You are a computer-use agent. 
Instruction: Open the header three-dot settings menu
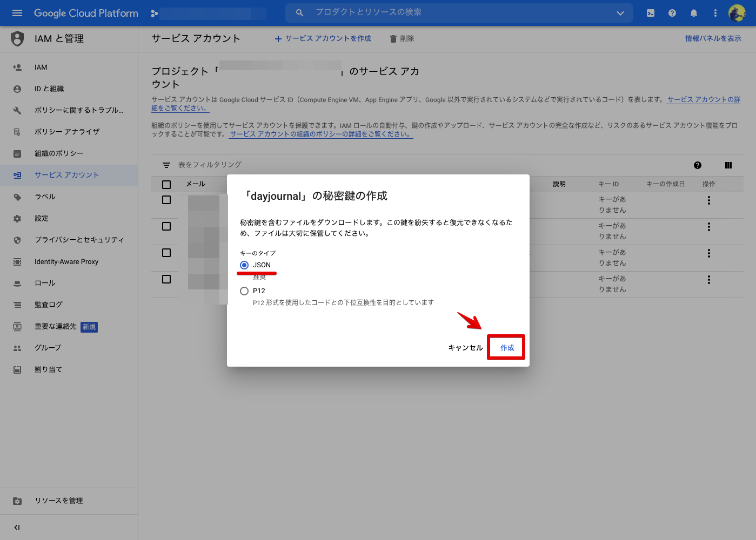pyautogui.click(x=715, y=13)
